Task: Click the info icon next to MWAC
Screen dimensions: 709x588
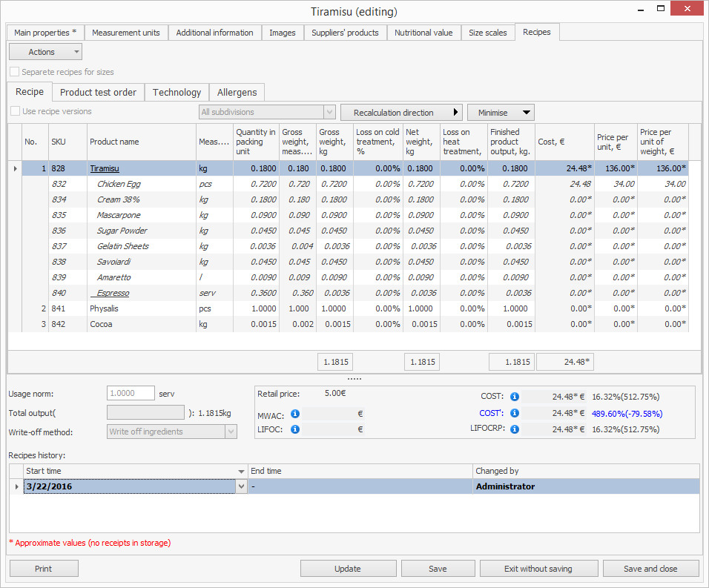Action: [x=294, y=414]
